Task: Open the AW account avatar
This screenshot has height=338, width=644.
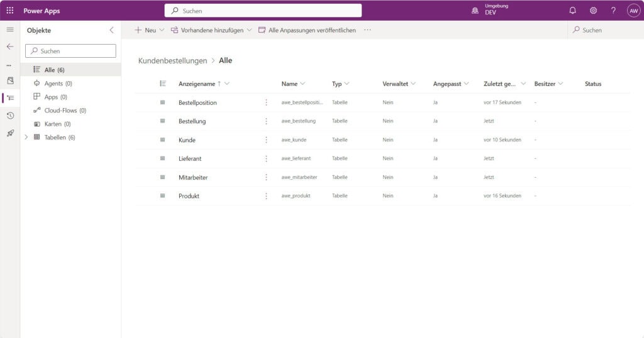Action: tap(634, 11)
